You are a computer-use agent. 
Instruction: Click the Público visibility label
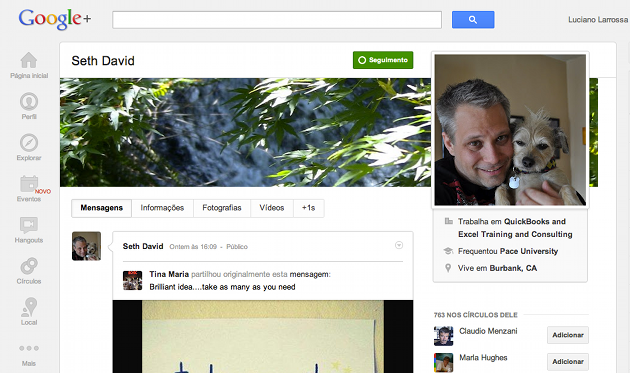click(237, 247)
